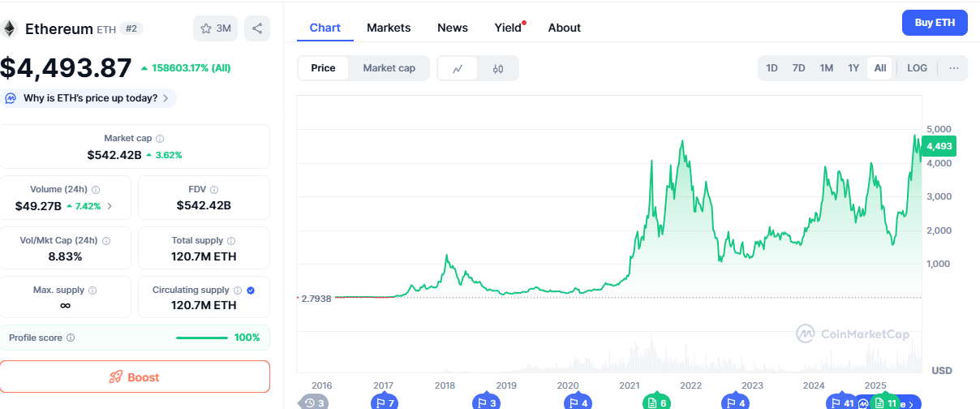980x409 pixels.
Task: Click the Ethereum logo icon
Action: 11,29
